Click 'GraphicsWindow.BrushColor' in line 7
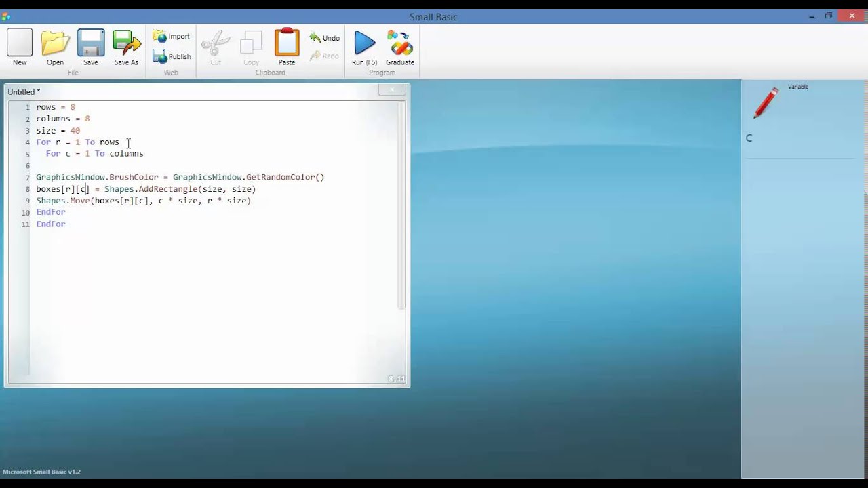Screen dimensions: 868x488 97,178
